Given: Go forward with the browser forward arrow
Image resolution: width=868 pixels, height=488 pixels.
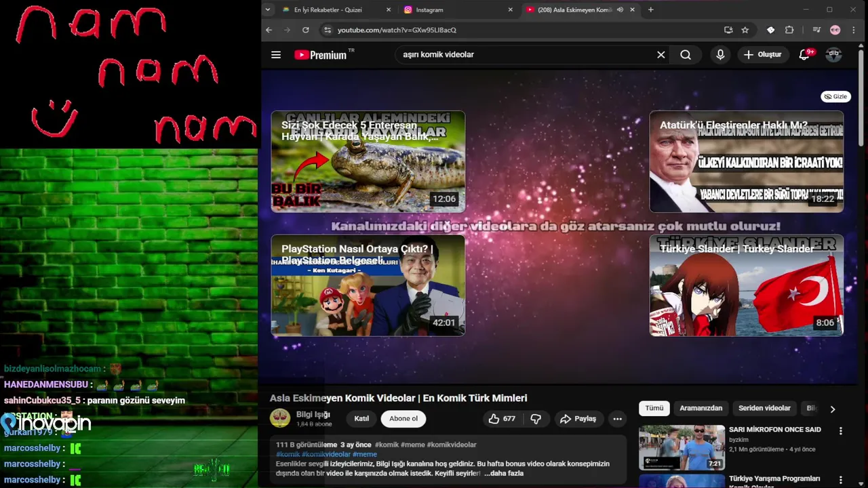Looking at the screenshot, I should click(x=287, y=30).
